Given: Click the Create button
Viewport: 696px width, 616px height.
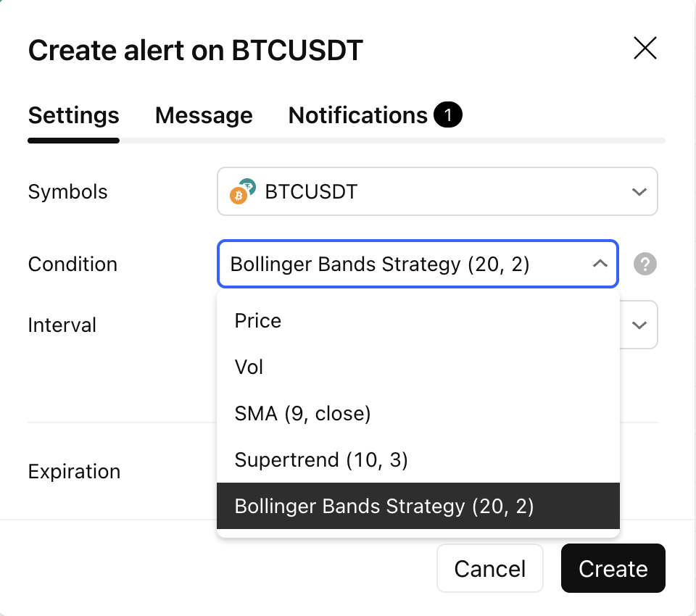Looking at the screenshot, I should [613, 568].
